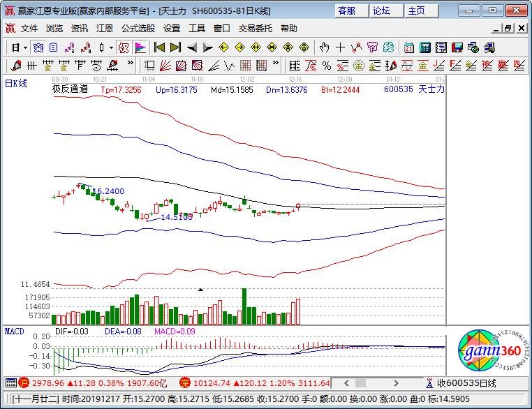532x409 pixels.
Task: Click the floppy disk save icon
Action: (x=457, y=47)
